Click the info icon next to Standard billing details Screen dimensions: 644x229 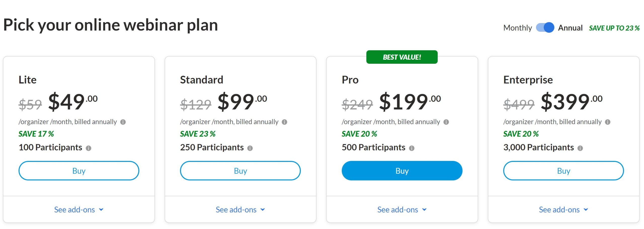pyautogui.click(x=285, y=122)
